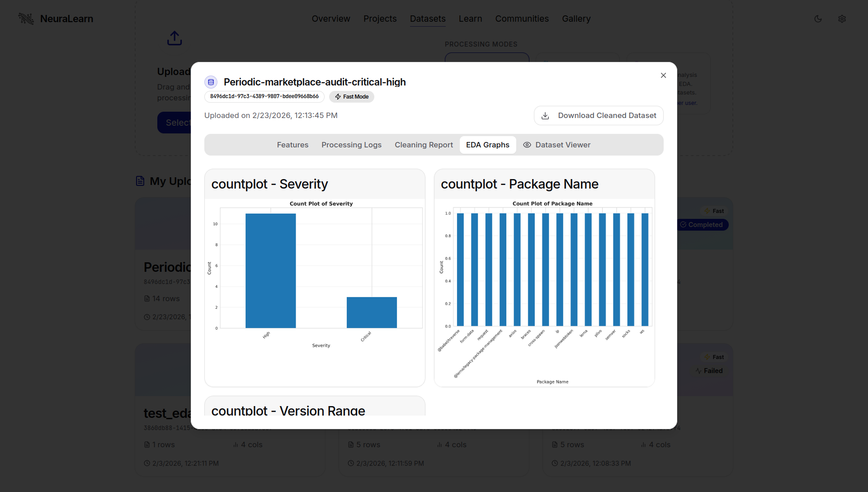Toggle dark mode with the moon icon

click(x=818, y=19)
